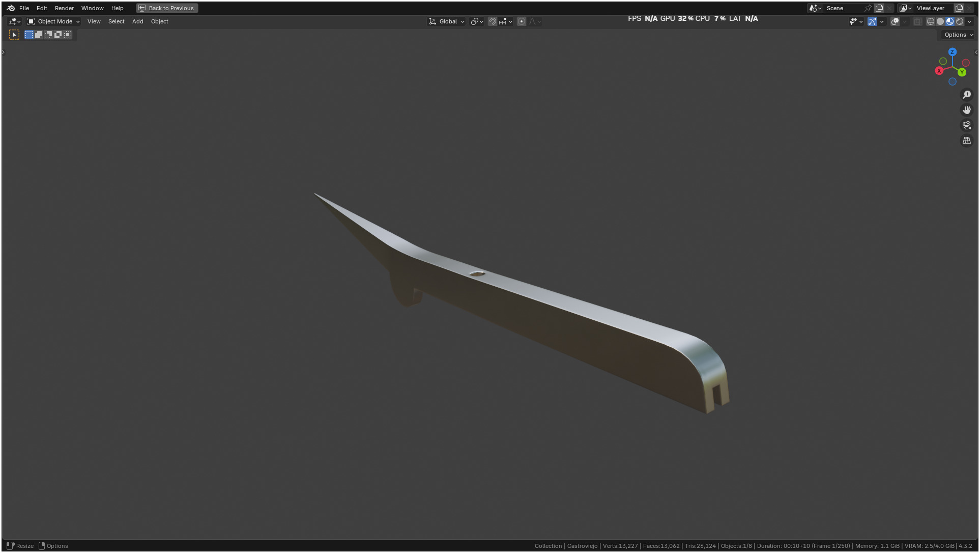Viewport: 980px width, 553px height.
Task: Expand the right sidebar arrow
Action: [976, 52]
